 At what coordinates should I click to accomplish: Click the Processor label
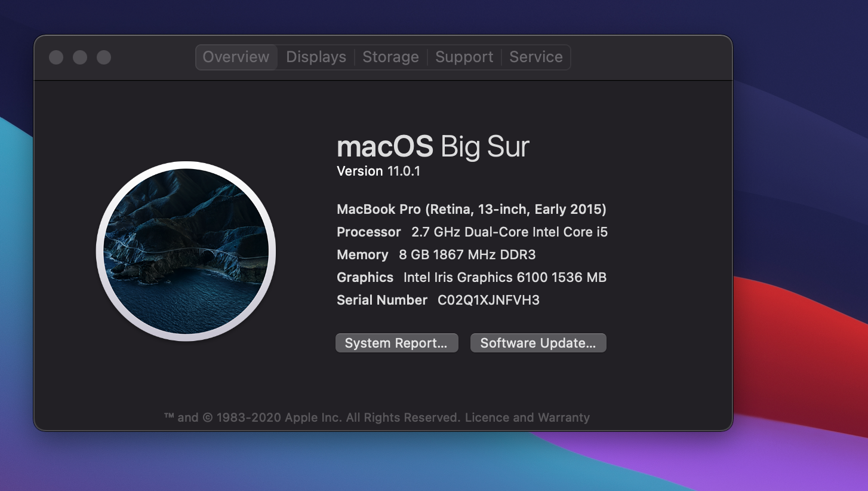coord(368,232)
